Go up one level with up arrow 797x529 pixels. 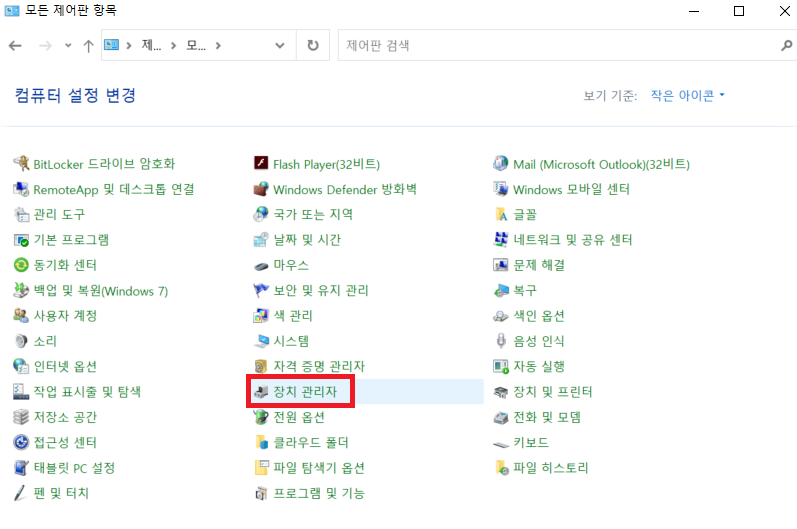88,46
